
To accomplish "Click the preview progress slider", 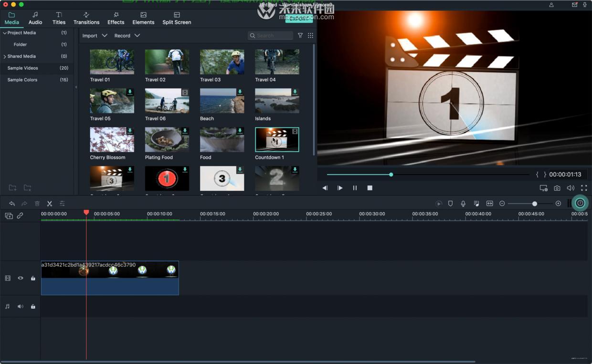I will pos(427,175).
